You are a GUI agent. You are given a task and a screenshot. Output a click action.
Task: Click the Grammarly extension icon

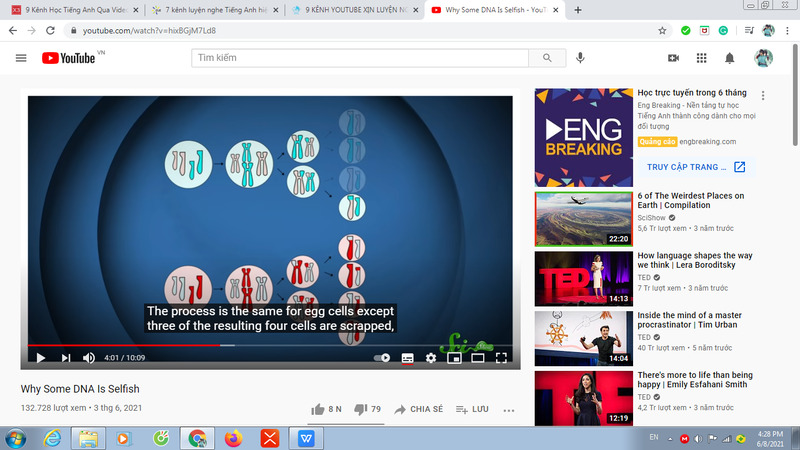[x=723, y=31]
